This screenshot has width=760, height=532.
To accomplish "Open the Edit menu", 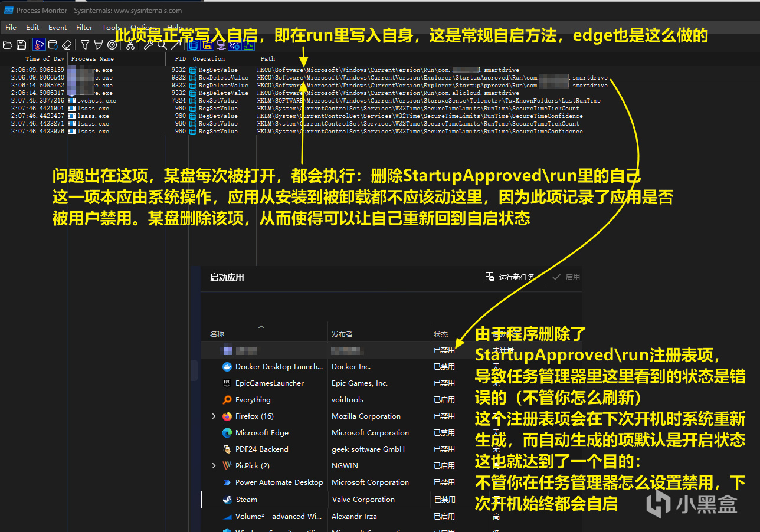I will [x=32, y=27].
